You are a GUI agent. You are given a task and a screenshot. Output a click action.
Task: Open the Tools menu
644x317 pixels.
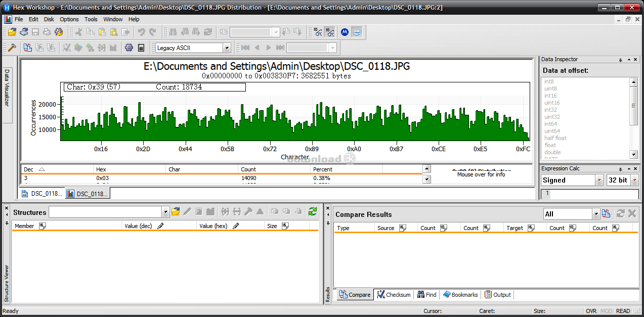pos(91,19)
